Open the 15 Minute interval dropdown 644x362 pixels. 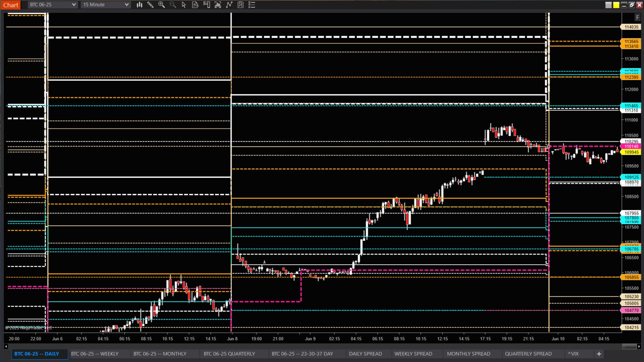(106, 5)
